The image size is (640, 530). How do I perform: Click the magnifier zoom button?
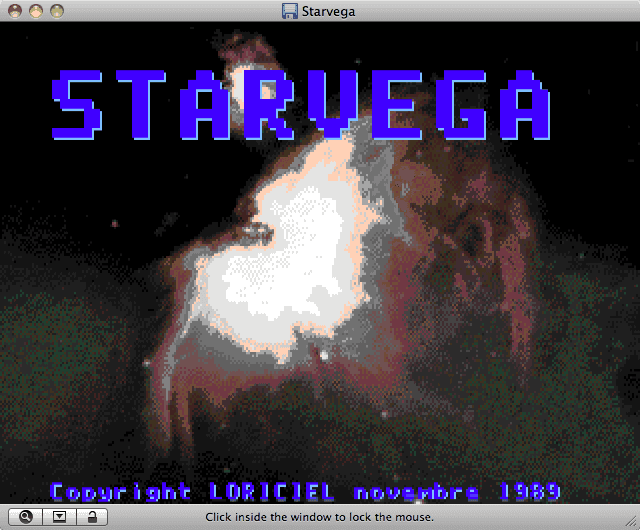click(x=25, y=517)
